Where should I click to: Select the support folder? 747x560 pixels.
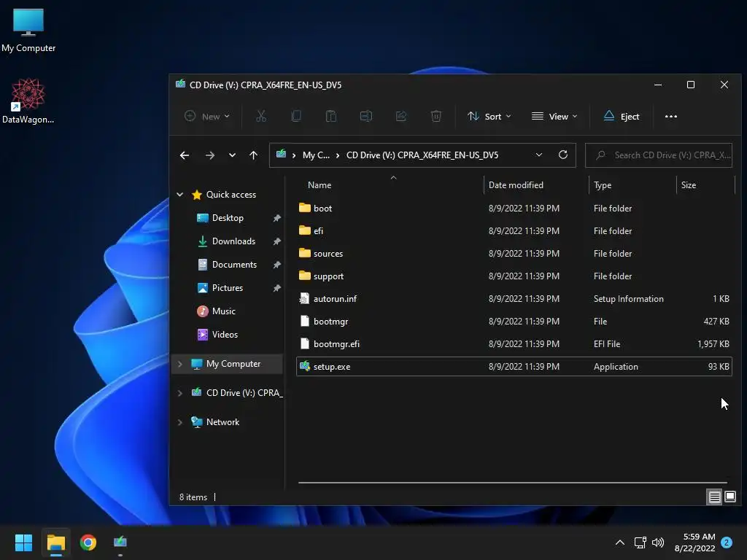[514, 276]
